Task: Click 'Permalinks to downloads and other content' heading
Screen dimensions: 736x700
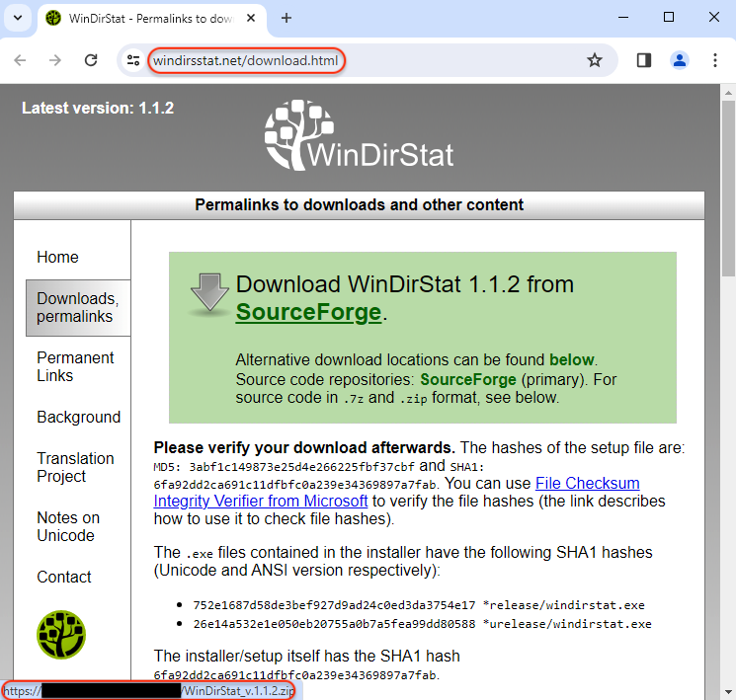Action: pos(359,205)
